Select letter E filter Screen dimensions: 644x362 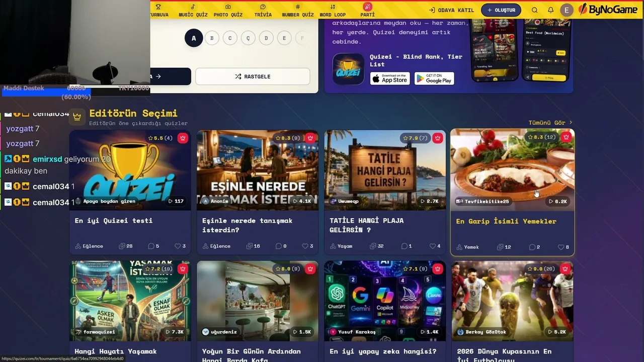[x=284, y=38]
